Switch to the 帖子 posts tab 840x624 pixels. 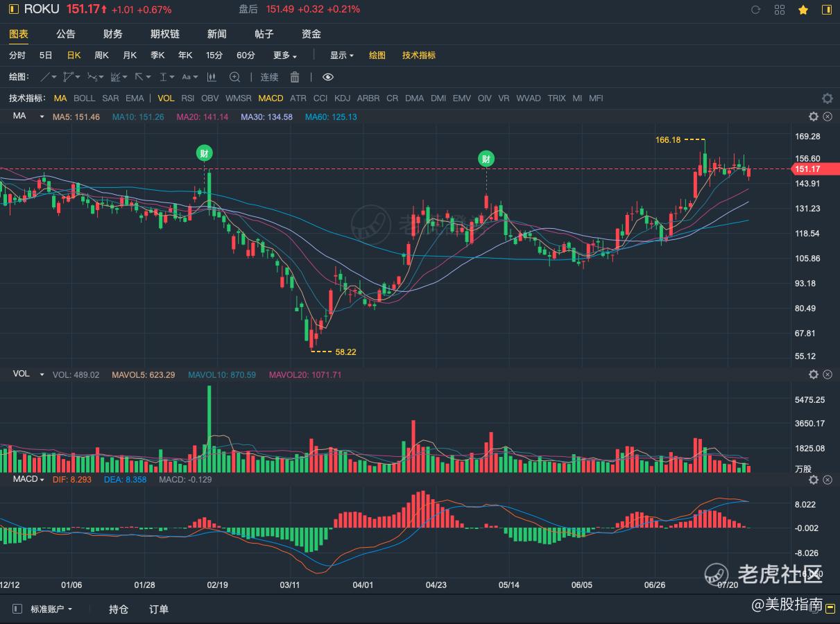[264, 34]
